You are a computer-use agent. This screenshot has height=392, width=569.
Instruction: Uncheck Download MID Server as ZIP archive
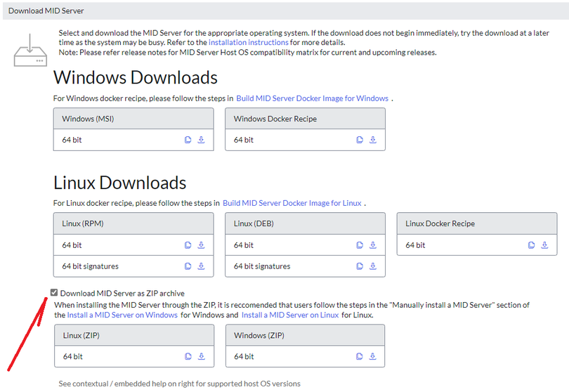(x=54, y=292)
